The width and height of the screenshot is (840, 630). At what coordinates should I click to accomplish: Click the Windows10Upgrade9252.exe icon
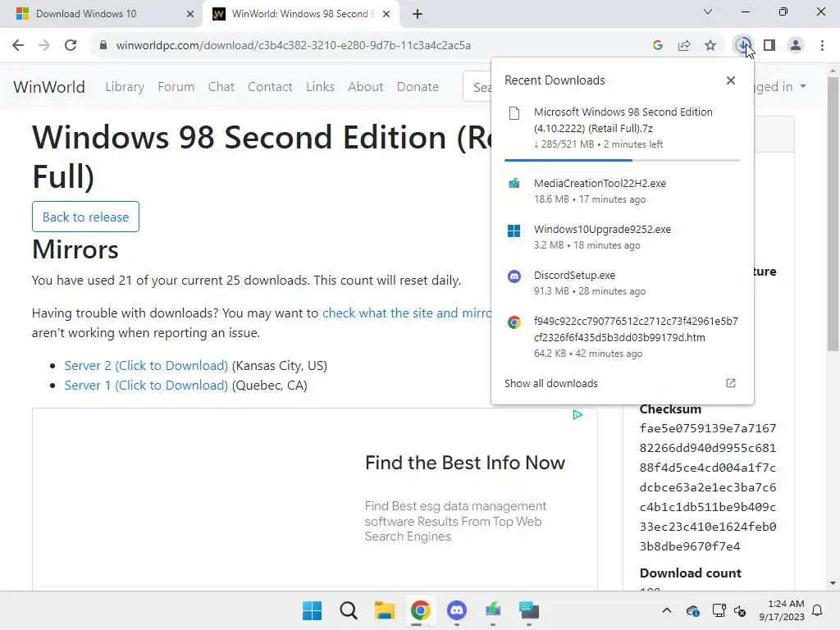[514, 231]
